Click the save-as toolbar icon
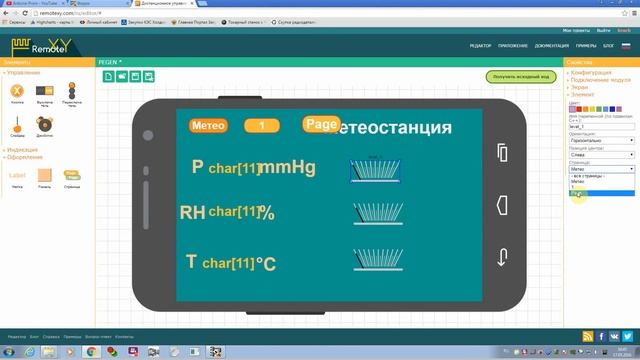Screen dimensions: 640x360 pyautogui.click(x=149, y=76)
